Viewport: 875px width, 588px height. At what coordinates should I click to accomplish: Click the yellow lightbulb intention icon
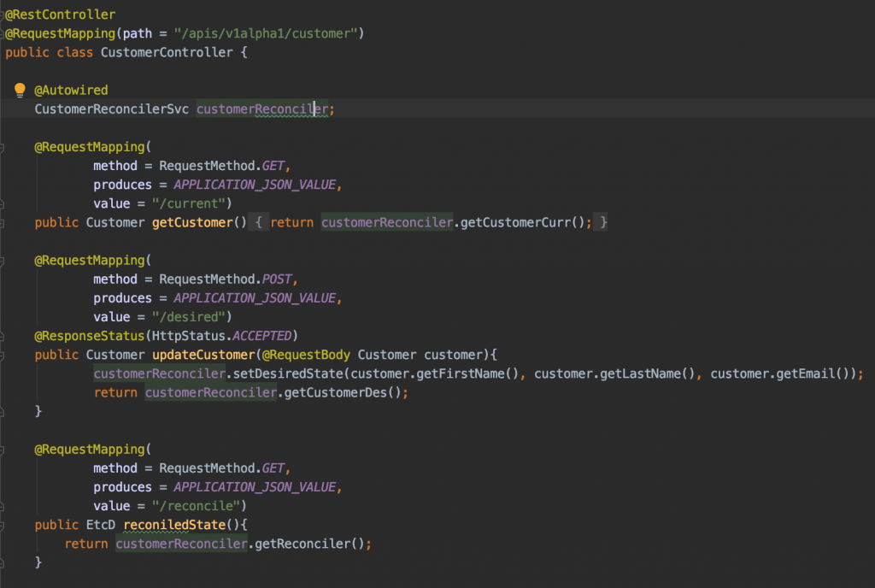21,90
